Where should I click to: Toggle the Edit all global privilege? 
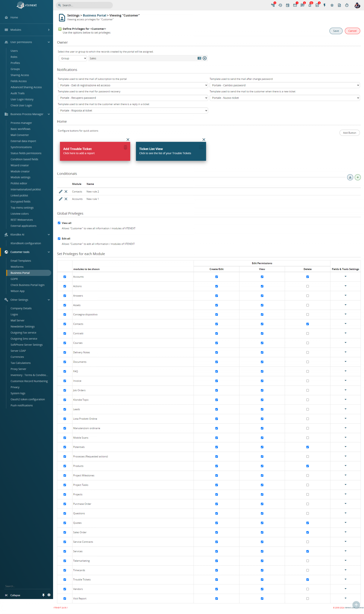pos(59,238)
